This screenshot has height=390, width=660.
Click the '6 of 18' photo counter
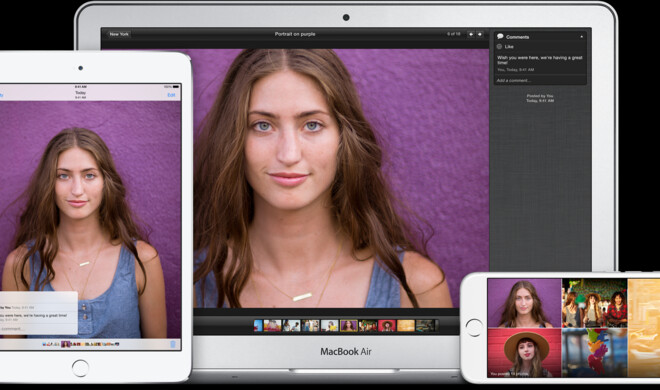[453, 34]
